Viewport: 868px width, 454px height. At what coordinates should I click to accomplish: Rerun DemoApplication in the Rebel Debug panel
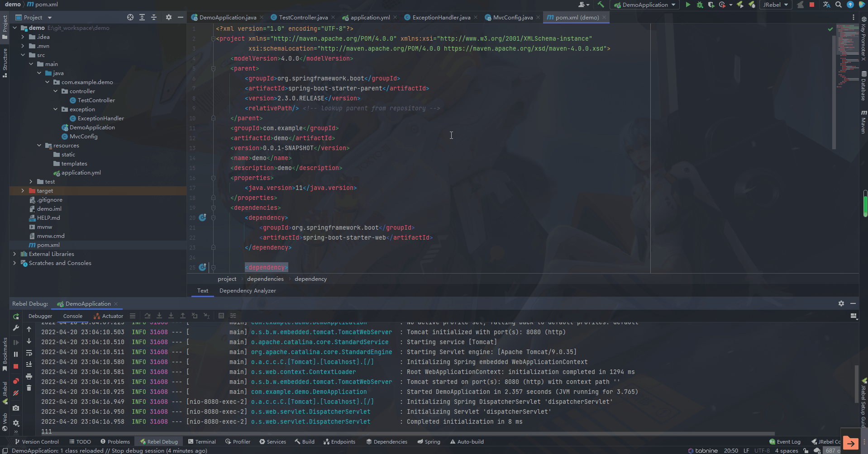pos(16,316)
